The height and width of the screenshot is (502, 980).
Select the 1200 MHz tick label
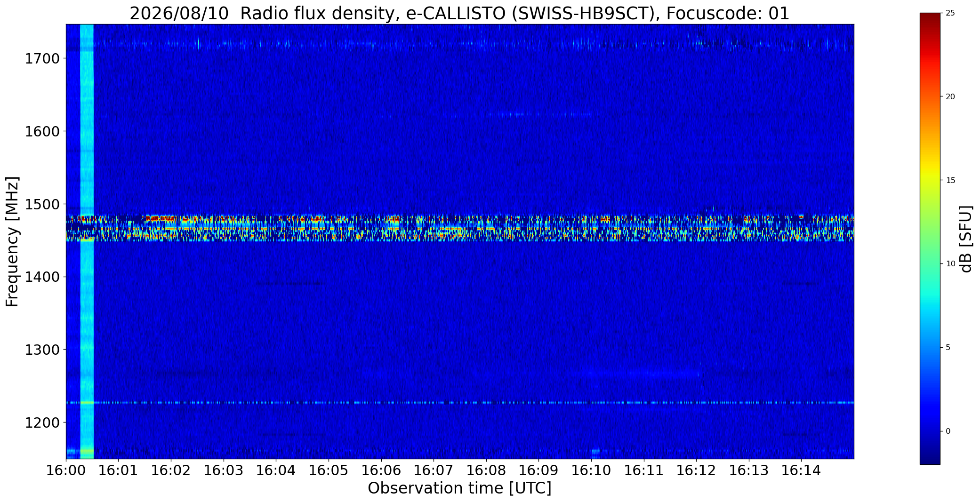tap(42, 422)
